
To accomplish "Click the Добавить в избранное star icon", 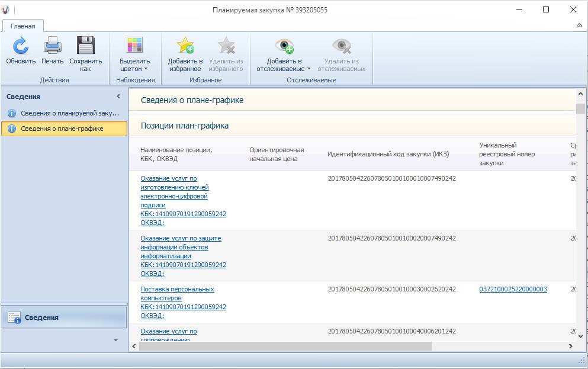I will pyautogui.click(x=185, y=46).
